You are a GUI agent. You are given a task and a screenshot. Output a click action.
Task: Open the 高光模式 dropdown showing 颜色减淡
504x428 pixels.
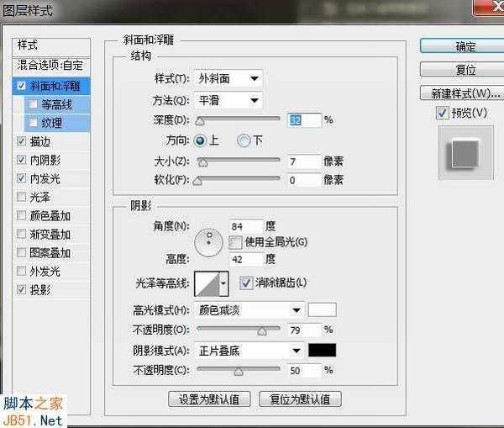(249, 309)
